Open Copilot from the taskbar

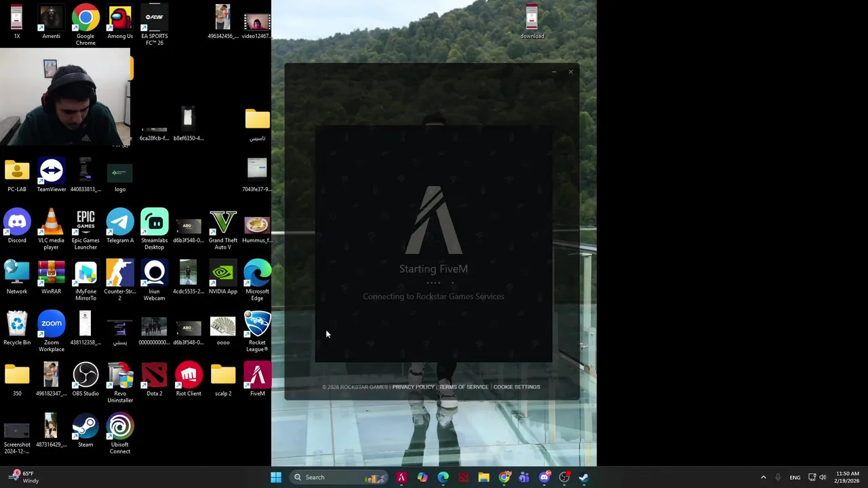tap(422, 477)
